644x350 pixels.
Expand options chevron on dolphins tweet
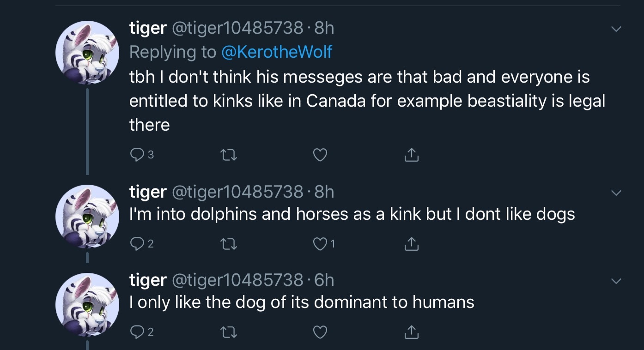tap(616, 193)
